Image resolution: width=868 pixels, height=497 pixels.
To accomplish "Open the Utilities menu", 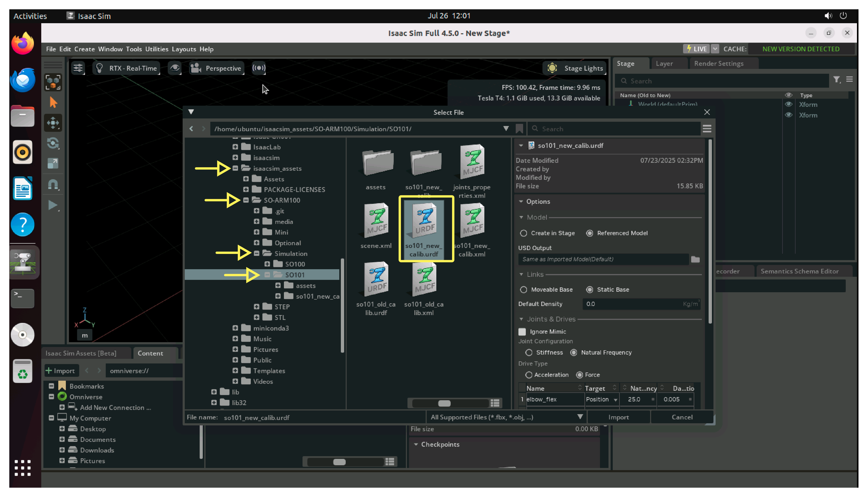I will pos(156,49).
